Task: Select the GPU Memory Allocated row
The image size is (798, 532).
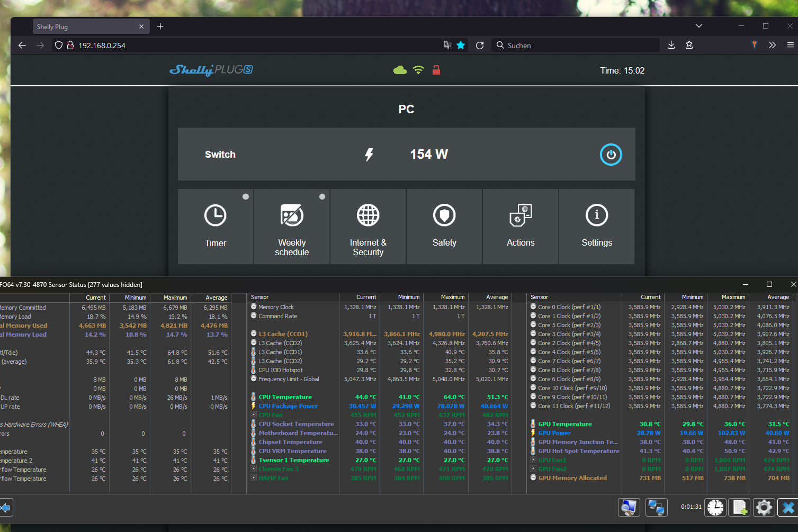Action: click(x=660, y=478)
